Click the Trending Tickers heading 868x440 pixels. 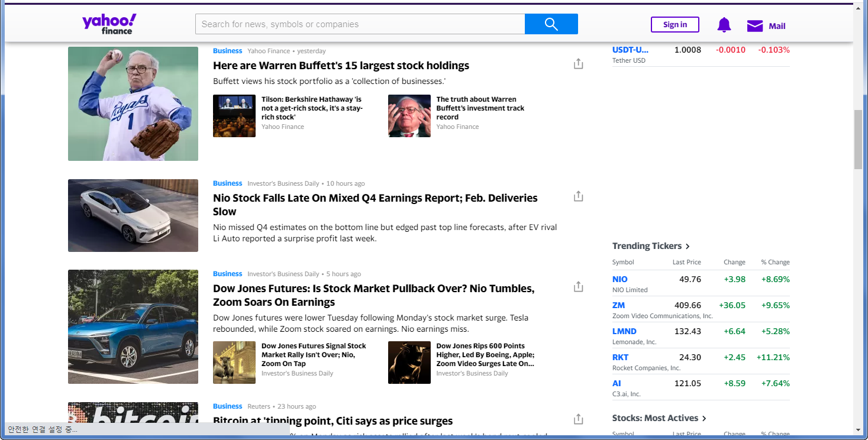[647, 246]
